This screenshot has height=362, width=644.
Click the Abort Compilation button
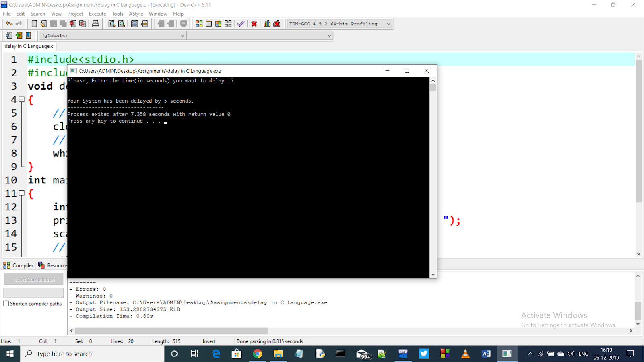click(x=33, y=279)
